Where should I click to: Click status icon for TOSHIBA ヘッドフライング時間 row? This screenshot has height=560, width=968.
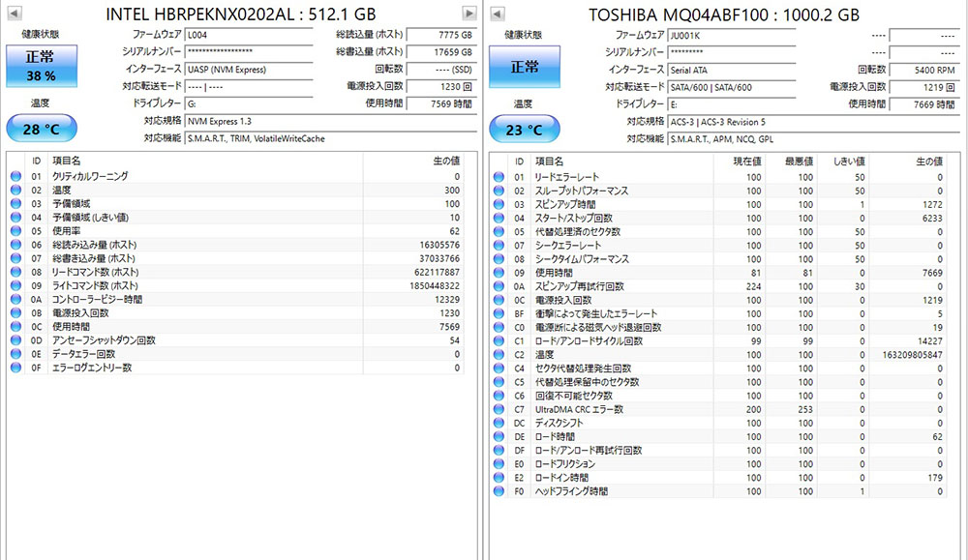(499, 491)
